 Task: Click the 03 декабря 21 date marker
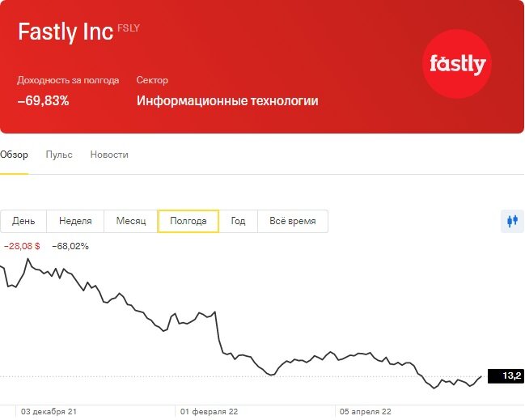49,412
